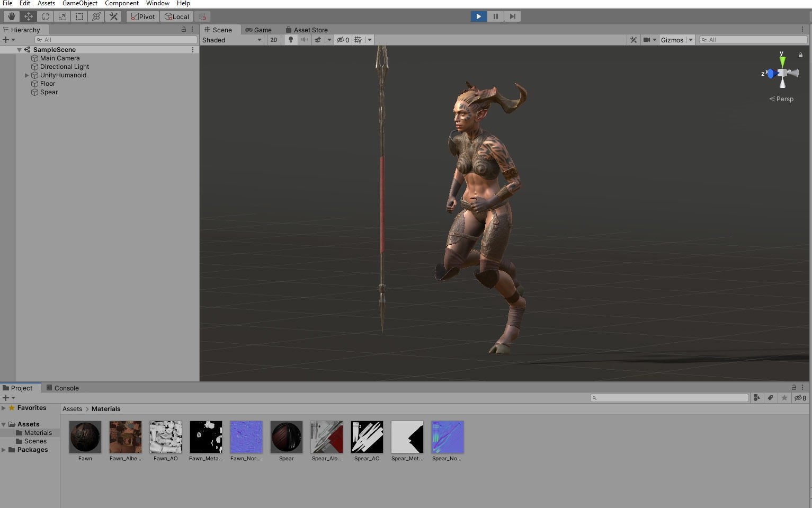Toggle hidden objects visibility in Scene

coord(343,40)
